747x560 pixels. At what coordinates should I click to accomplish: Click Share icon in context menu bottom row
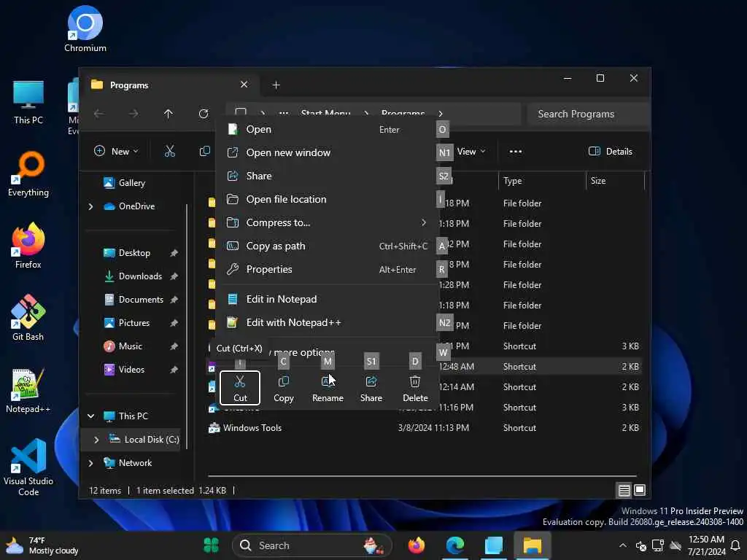371,388
